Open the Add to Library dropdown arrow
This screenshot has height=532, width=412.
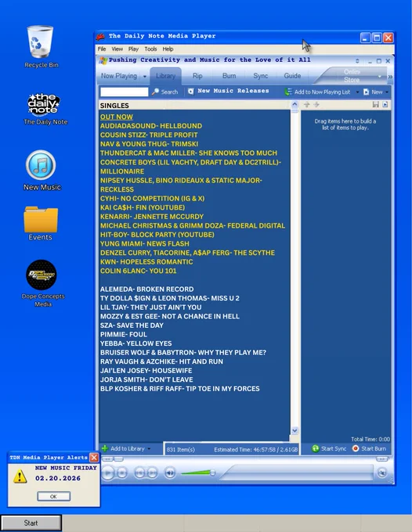pyautogui.click(x=149, y=448)
